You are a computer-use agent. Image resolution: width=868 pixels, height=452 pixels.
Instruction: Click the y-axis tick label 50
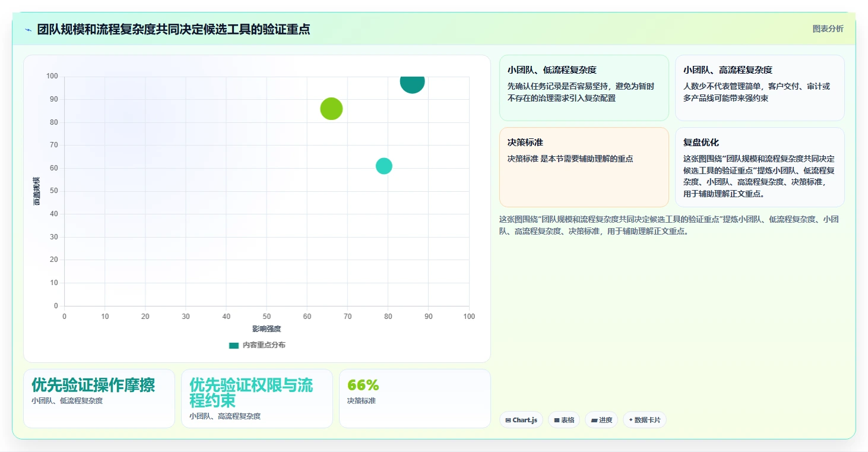tap(54, 191)
